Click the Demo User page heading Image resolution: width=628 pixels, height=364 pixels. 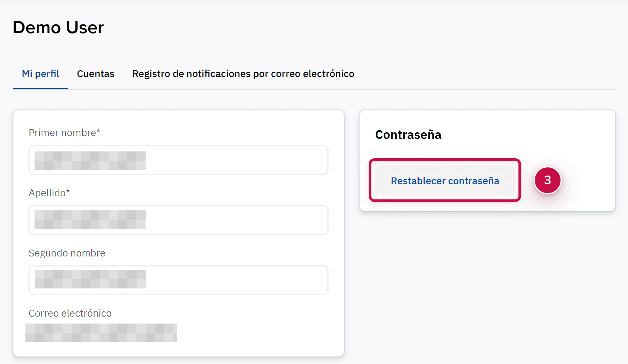(x=58, y=28)
